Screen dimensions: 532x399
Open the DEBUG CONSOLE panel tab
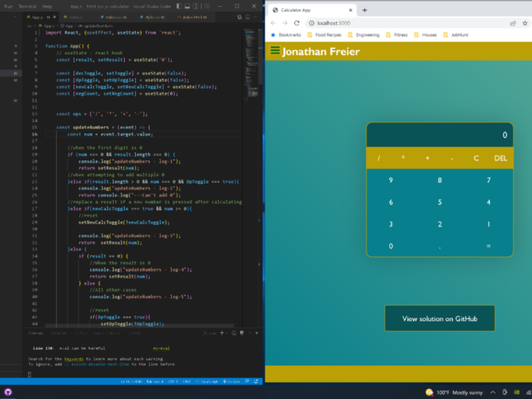[x=107, y=333]
